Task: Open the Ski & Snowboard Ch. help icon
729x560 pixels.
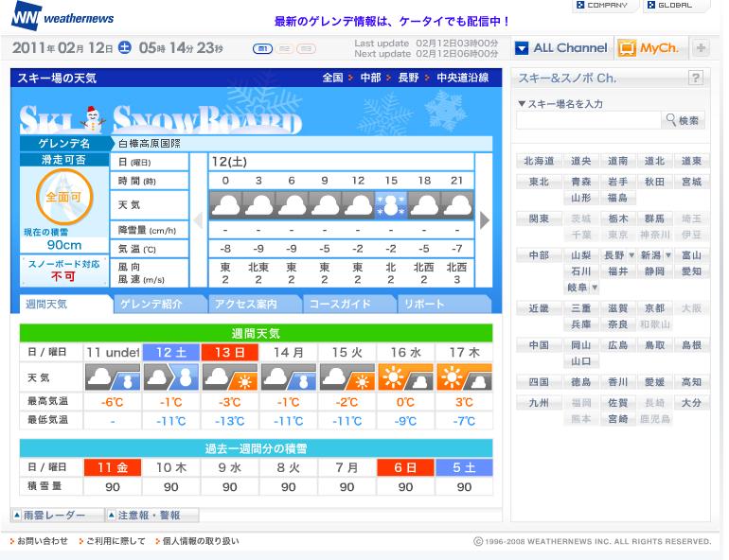Action: click(x=696, y=78)
